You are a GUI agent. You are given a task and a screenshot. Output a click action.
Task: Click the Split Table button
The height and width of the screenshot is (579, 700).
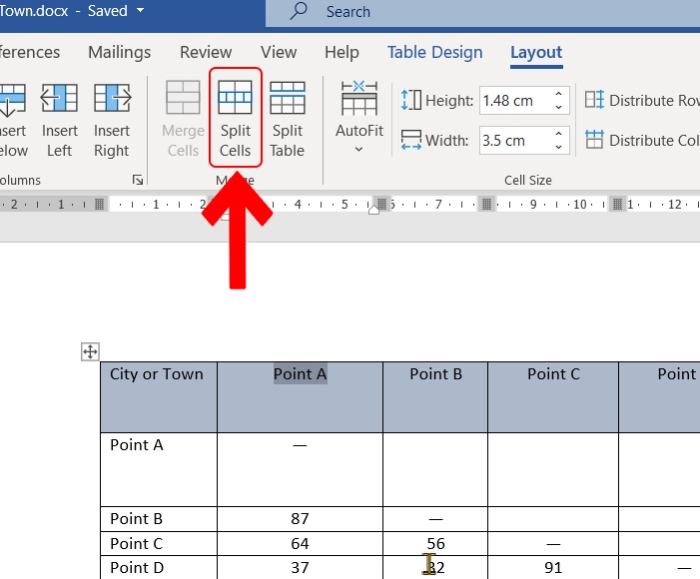point(287,118)
